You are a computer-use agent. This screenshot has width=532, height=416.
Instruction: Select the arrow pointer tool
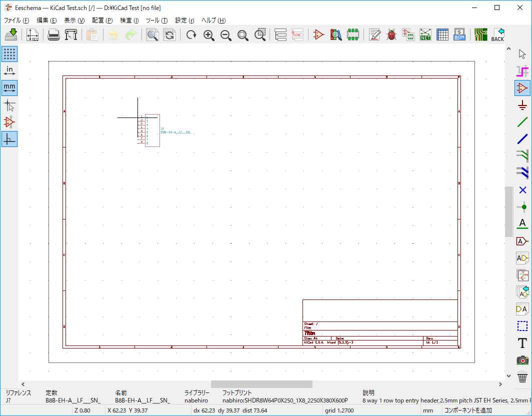pyautogui.click(x=522, y=54)
